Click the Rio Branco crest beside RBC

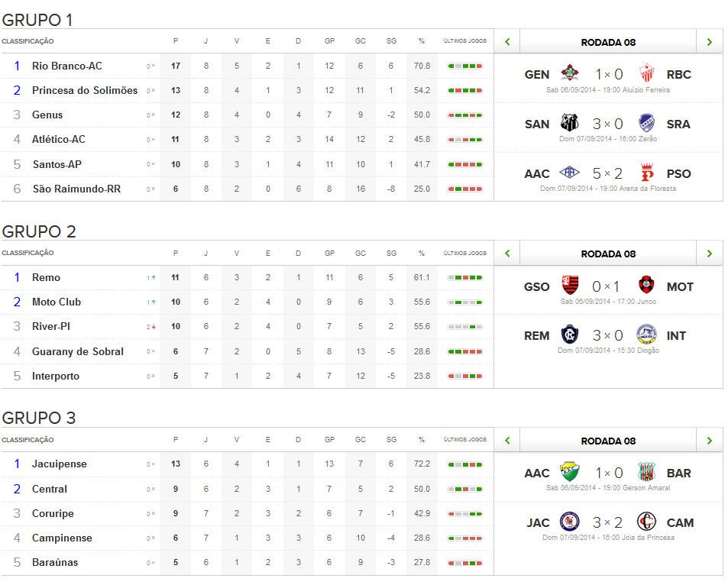[649, 74]
